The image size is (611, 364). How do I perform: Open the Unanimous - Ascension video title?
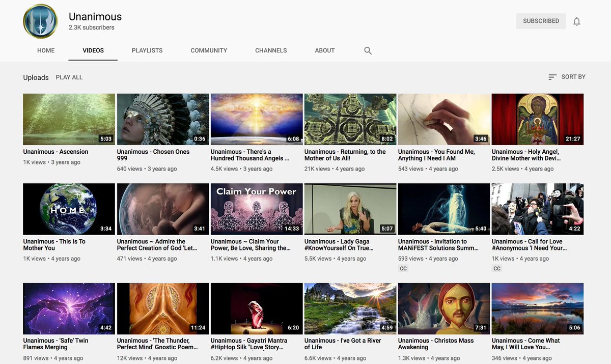coord(55,152)
